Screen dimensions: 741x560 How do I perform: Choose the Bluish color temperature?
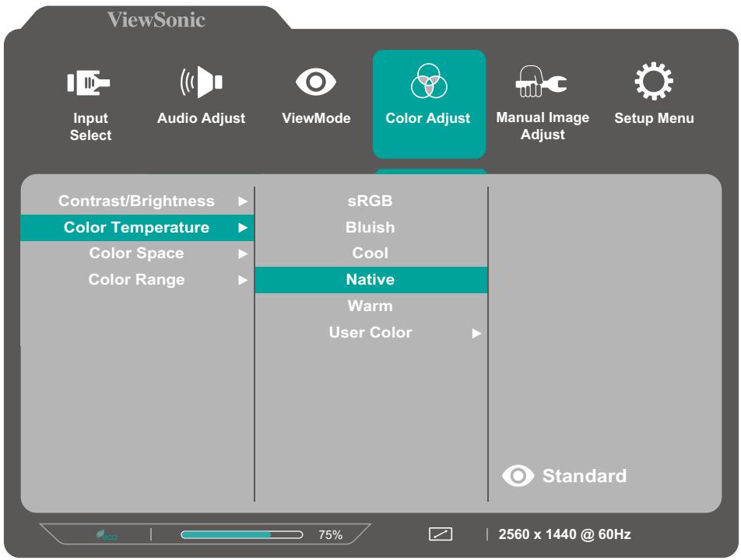(x=371, y=228)
